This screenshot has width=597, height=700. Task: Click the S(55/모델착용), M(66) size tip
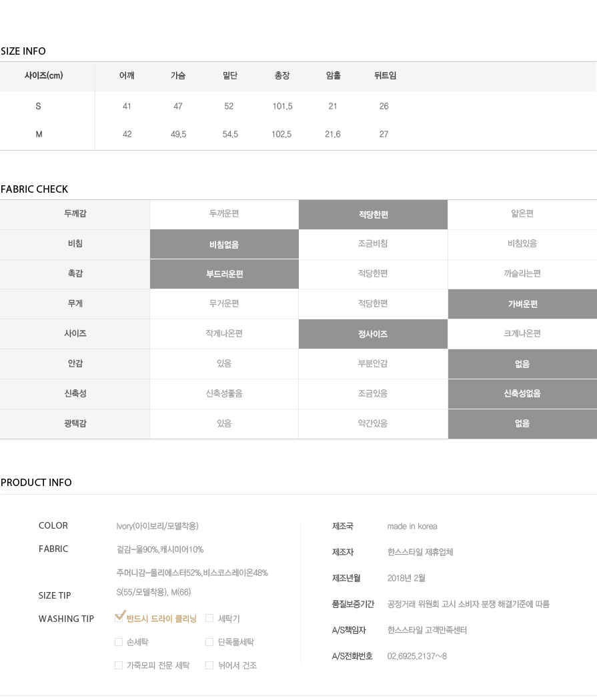click(x=153, y=592)
